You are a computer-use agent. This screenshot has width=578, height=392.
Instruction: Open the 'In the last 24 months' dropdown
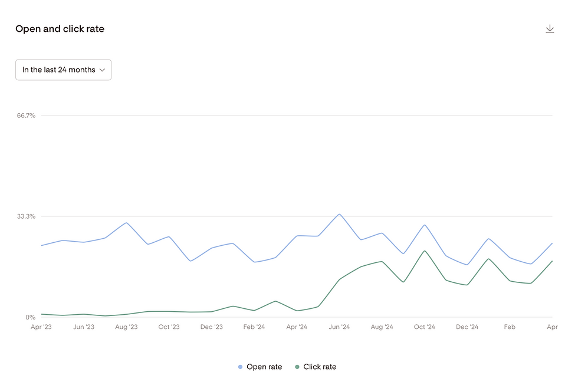[63, 70]
